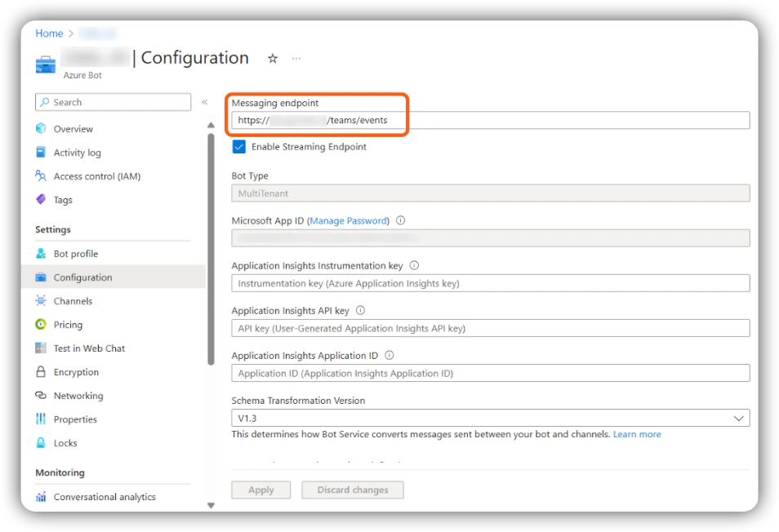
Task: Uncheck Enable Streaming Endpoint
Action: coord(238,147)
